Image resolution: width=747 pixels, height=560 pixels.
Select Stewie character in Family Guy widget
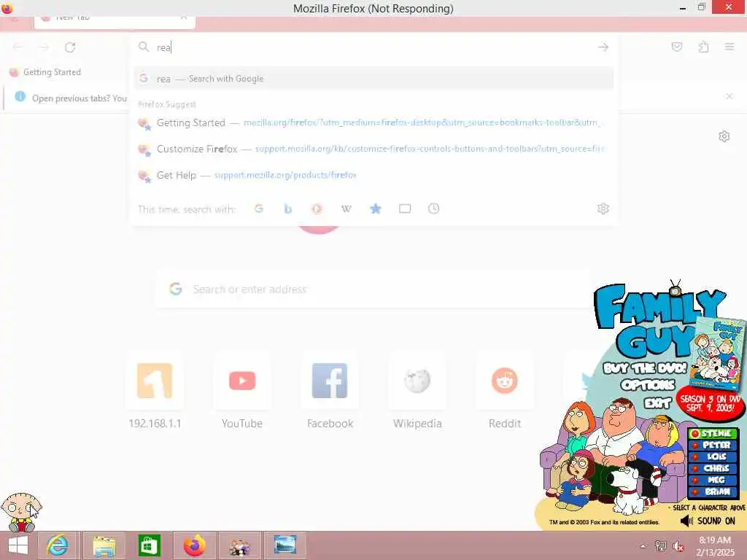pyautogui.click(x=713, y=433)
